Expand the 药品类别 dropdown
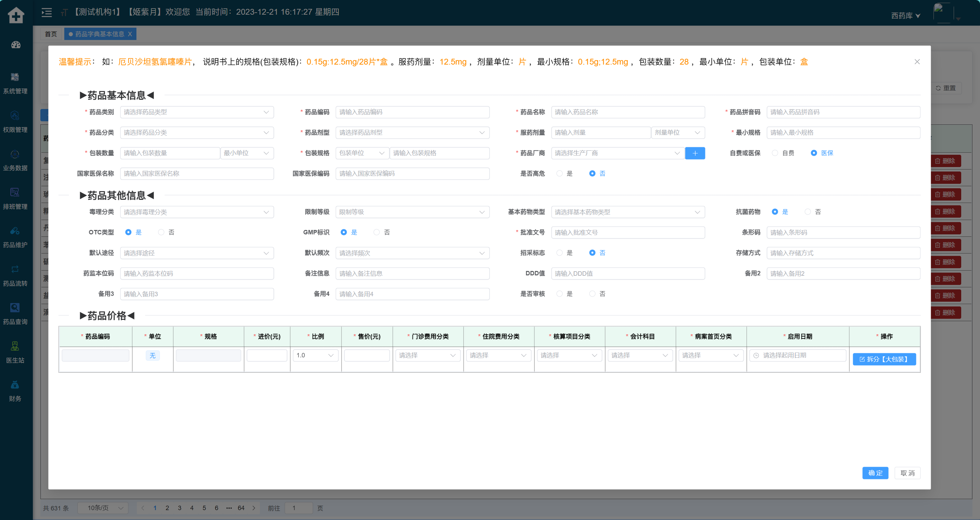 tap(197, 112)
